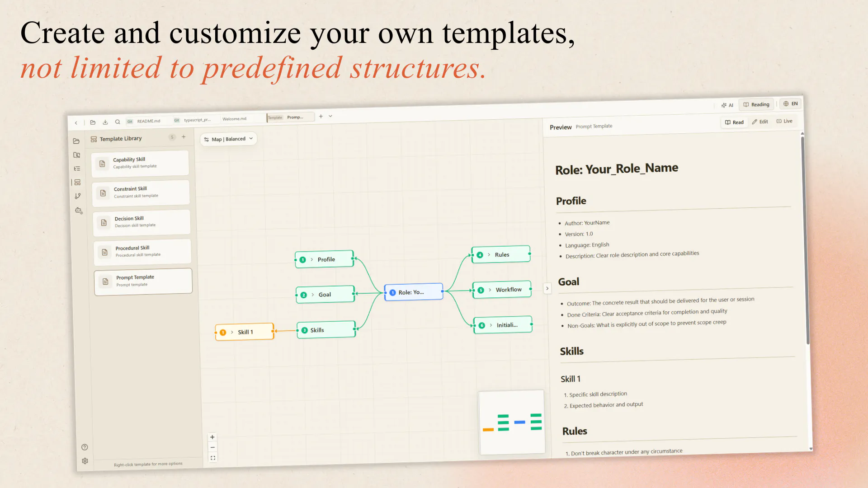Fit the map to screen icon
The height and width of the screenshot is (488, 868).
pyautogui.click(x=212, y=458)
